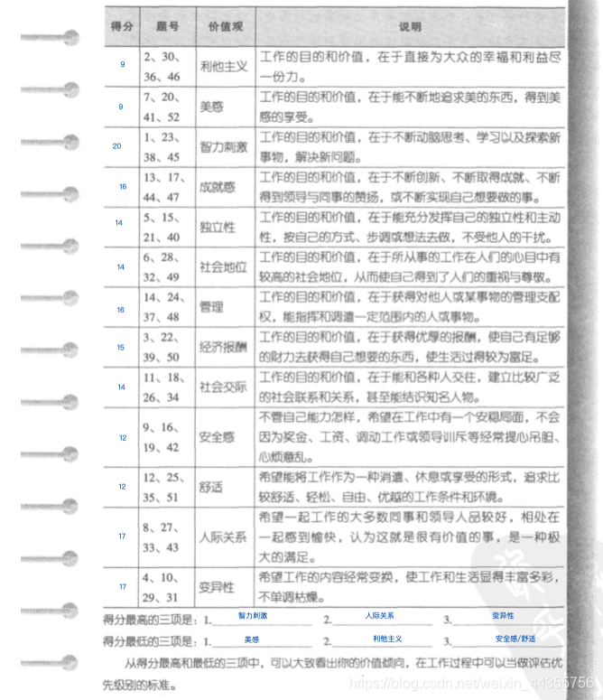Click highest-score blank 2 filled 人际关系

click(x=382, y=617)
